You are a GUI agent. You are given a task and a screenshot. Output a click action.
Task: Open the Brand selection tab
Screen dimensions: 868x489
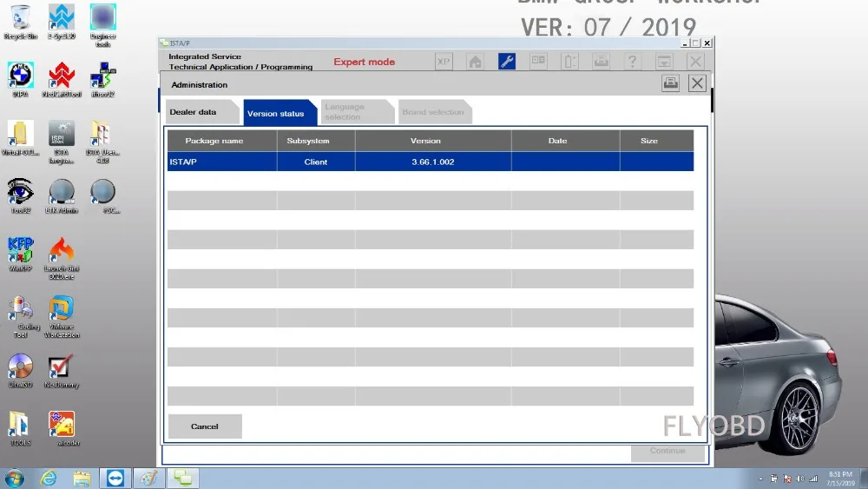434,112
